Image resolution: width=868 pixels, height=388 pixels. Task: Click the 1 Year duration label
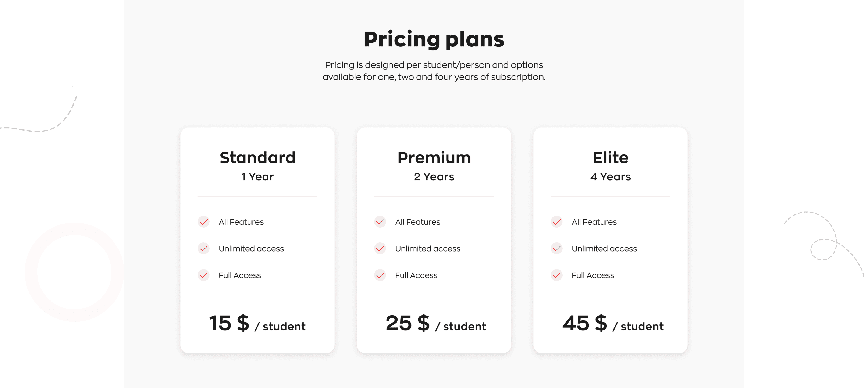click(257, 177)
